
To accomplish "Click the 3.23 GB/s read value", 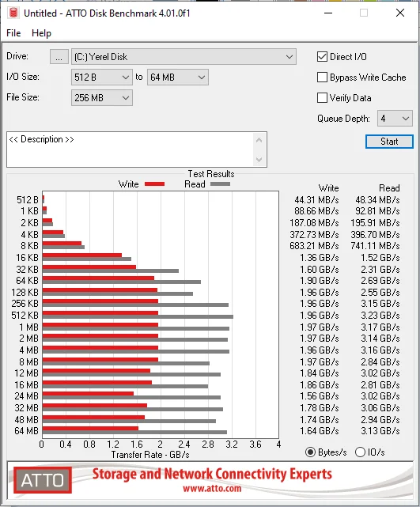I will (380, 316).
